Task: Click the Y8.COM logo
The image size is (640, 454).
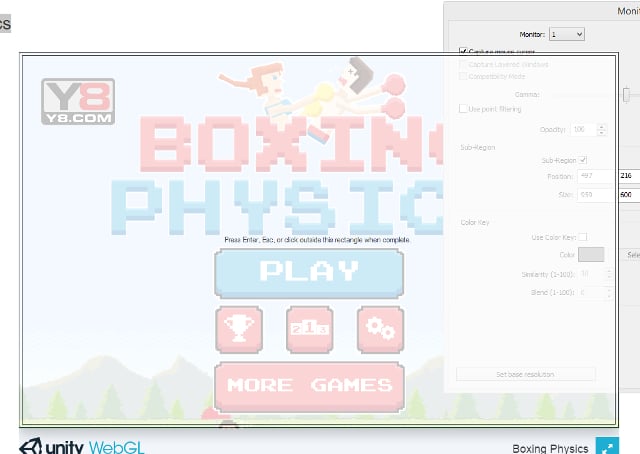Action: pyautogui.click(x=78, y=102)
